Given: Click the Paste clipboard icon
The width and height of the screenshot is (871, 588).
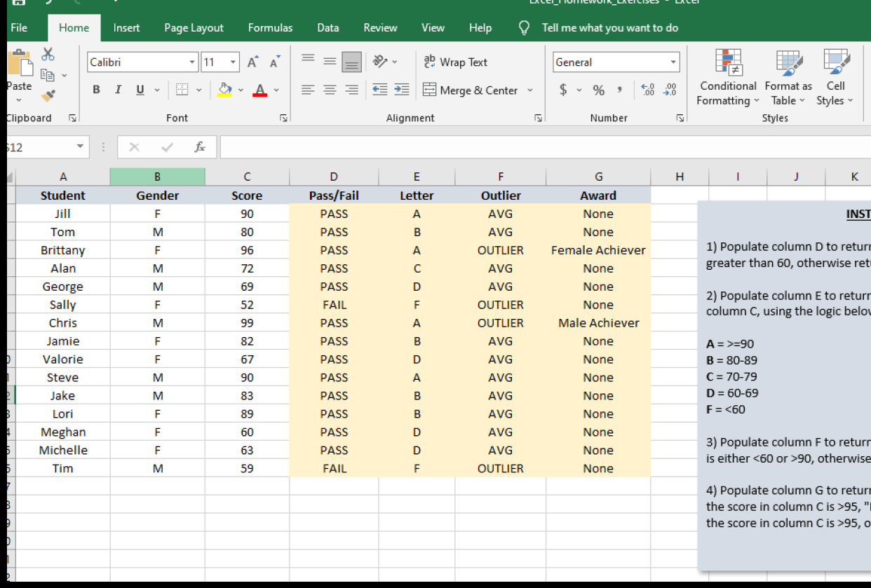Looking at the screenshot, I should 20,63.
